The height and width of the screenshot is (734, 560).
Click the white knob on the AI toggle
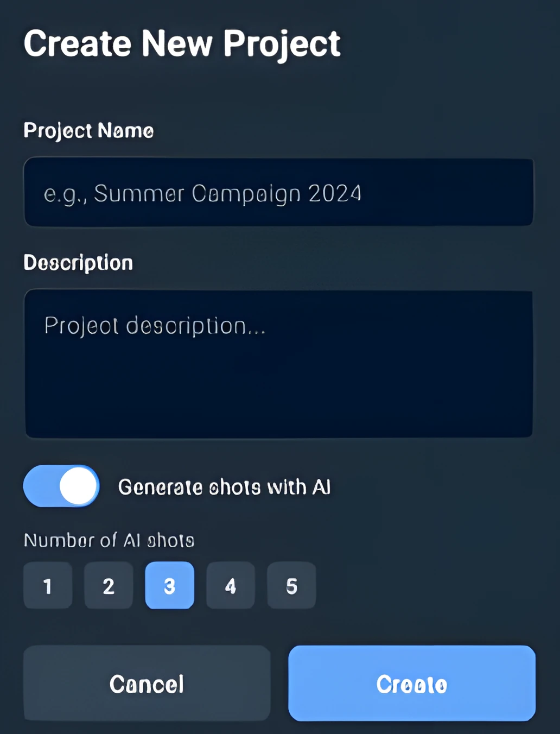pos(78,486)
